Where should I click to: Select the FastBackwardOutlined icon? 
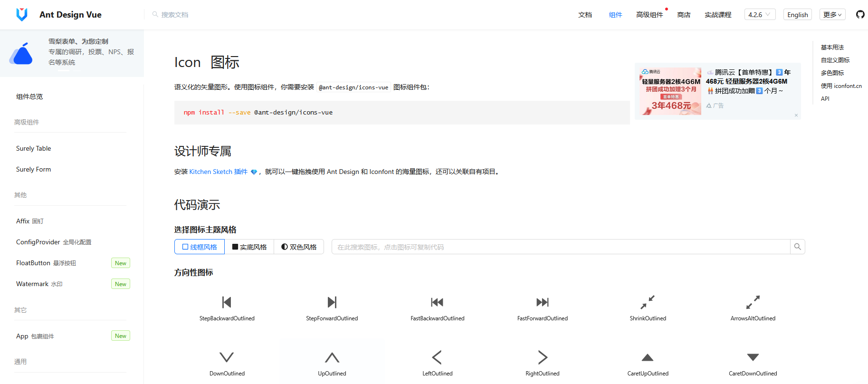(x=437, y=303)
